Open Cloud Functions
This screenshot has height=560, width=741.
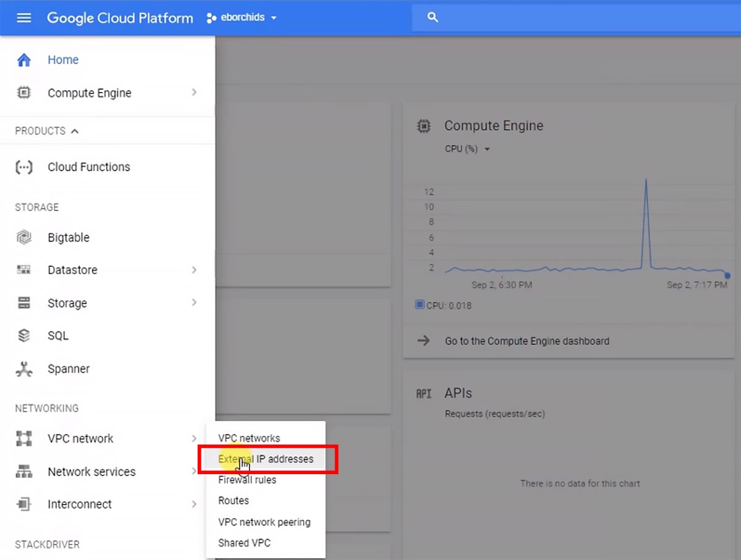89,167
